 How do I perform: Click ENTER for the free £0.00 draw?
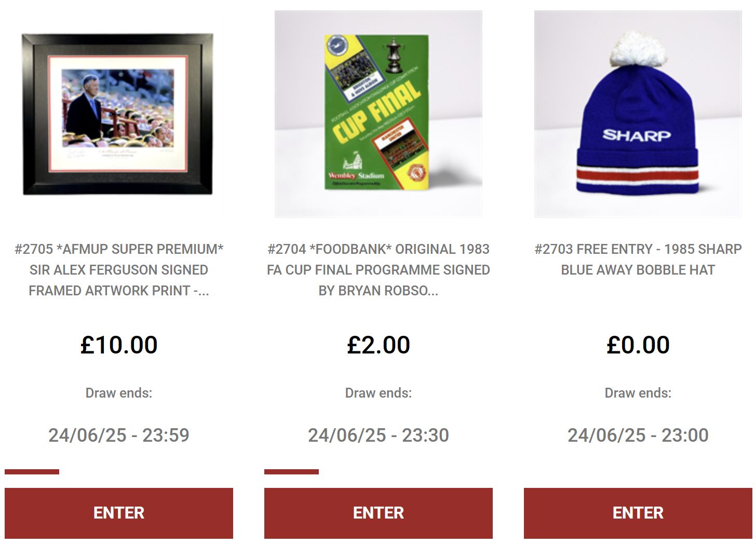pos(638,513)
